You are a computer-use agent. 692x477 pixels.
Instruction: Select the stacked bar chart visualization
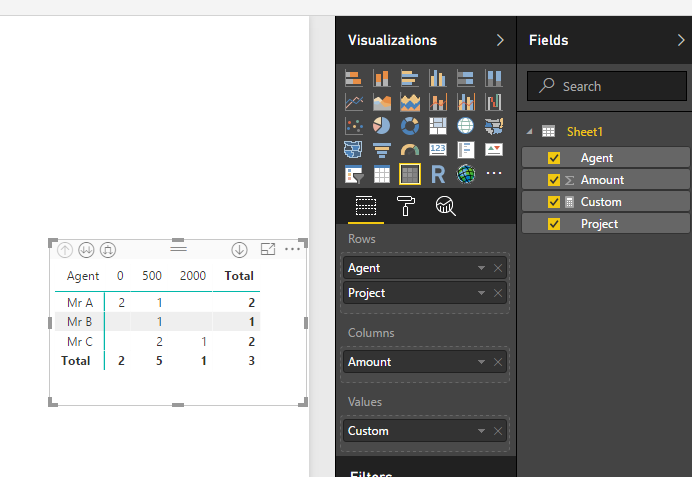coord(354,79)
